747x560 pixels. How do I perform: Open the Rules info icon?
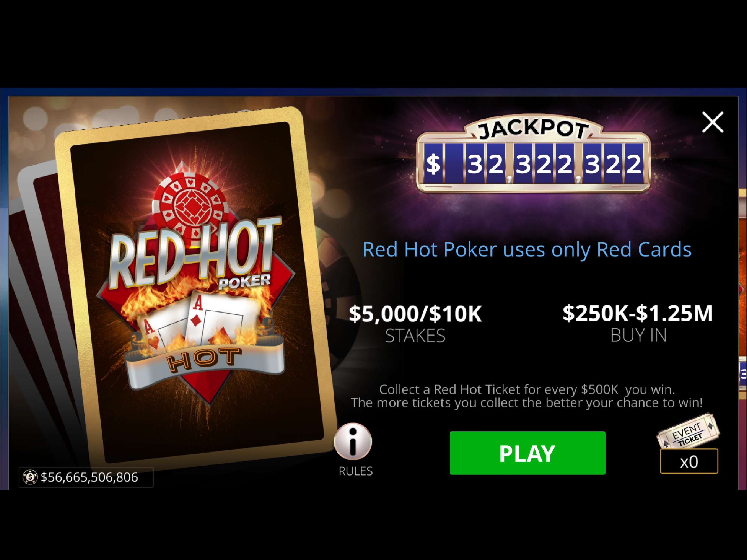pyautogui.click(x=353, y=441)
